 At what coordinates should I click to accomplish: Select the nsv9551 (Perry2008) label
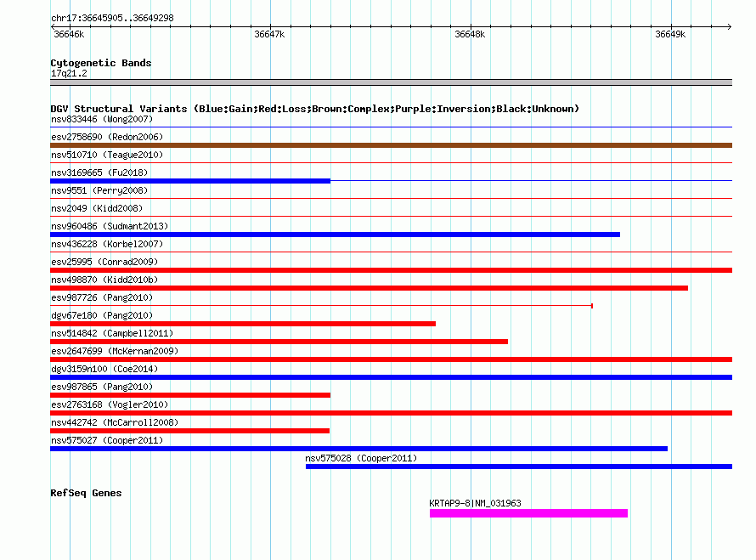(99, 190)
